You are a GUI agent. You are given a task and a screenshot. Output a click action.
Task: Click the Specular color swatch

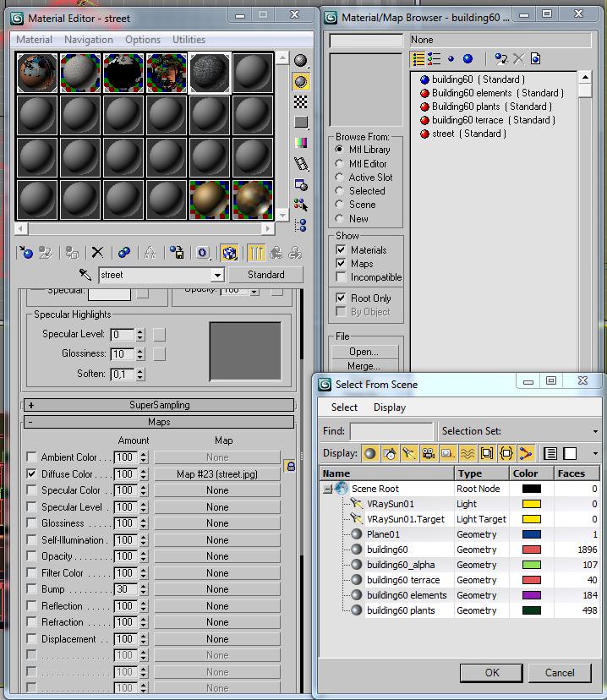coord(109,293)
